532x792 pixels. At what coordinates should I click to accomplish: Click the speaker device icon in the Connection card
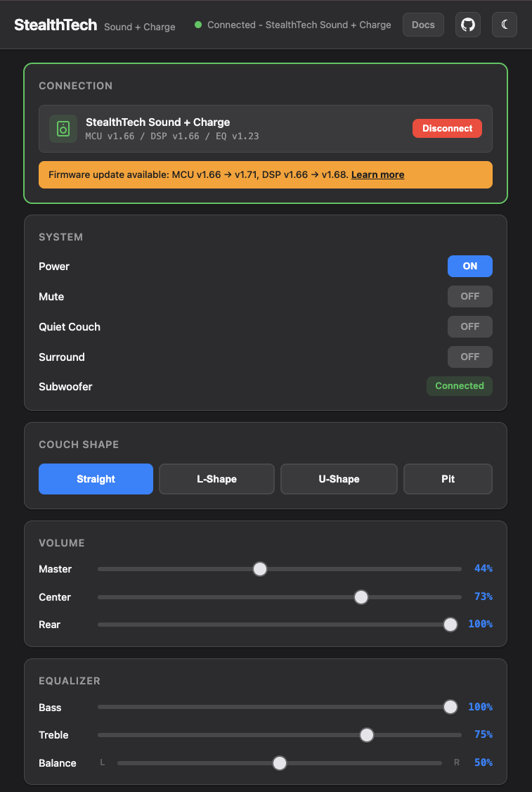[x=63, y=129]
